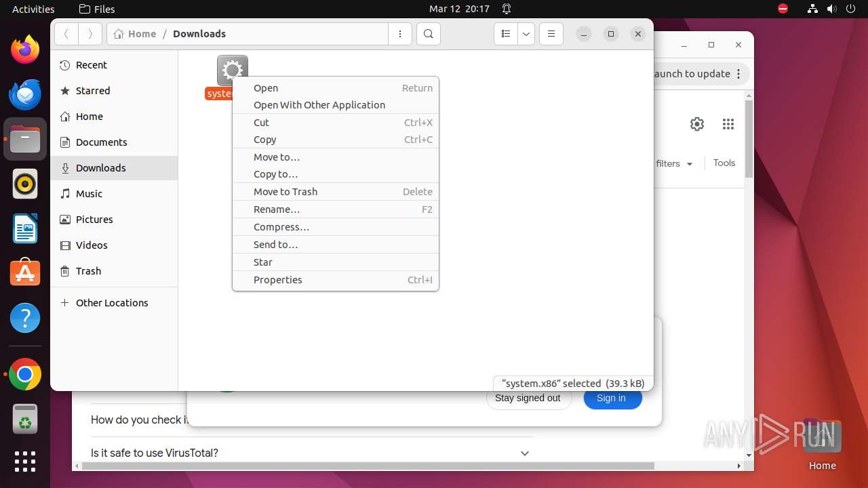Screen dimensions: 868x488
Task: Expand 'Is it safe to use VirusTotal?' question
Action: (x=311, y=453)
